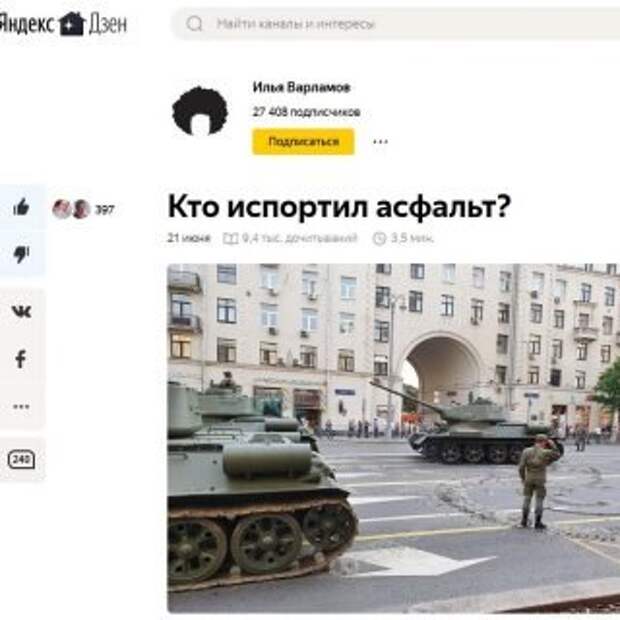The height and width of the screenshot is (620, 620).
Task: Open the comments bubble showing 240
Action: pyautogui.click(x=21, y=459)
